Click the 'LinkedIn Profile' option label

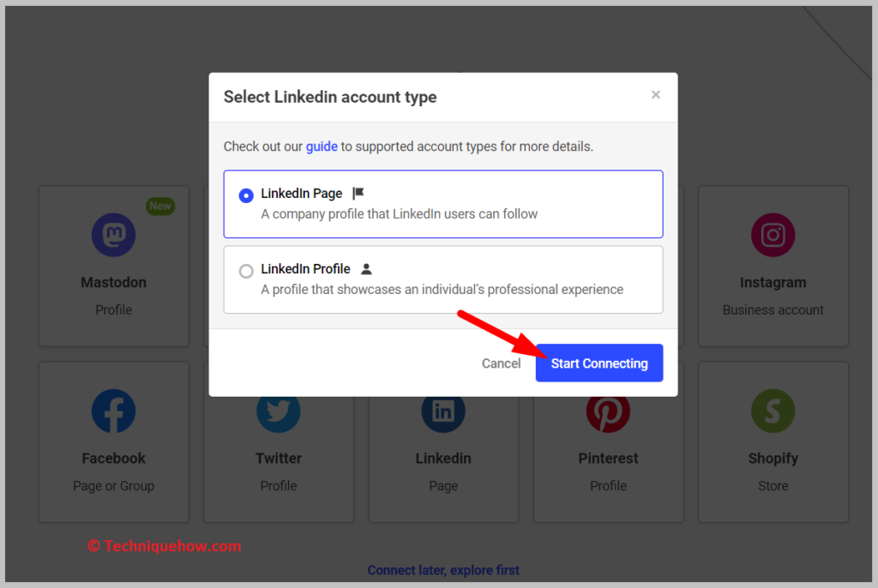click(305, 269)
